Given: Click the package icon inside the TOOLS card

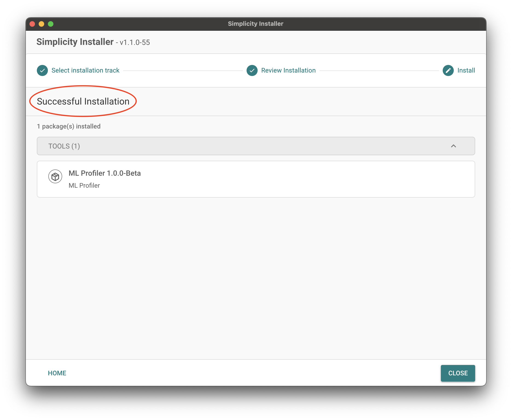Looking at the screenshot, I should point(55,176).
